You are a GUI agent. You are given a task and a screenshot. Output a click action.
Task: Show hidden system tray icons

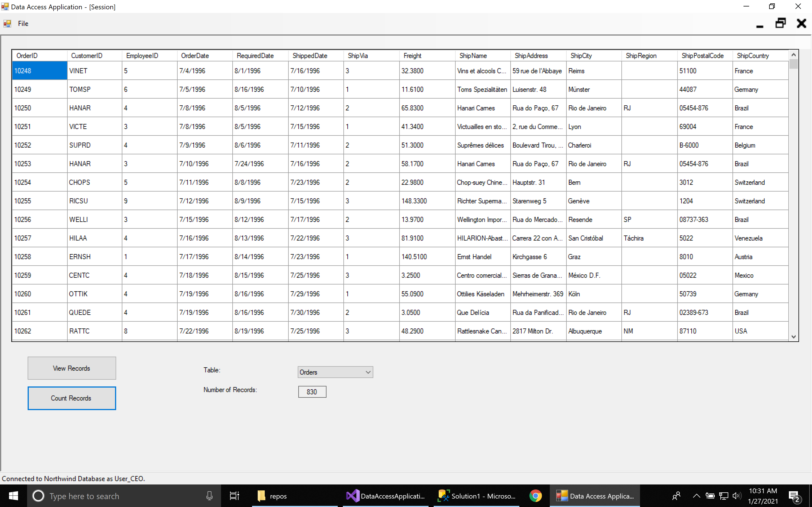point(696,496)
